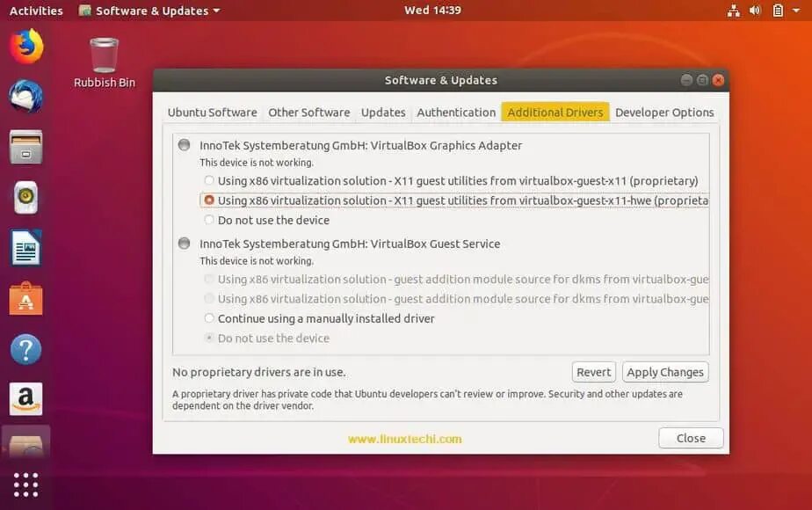Open Ubuntu Software store icon

[25, 299]
